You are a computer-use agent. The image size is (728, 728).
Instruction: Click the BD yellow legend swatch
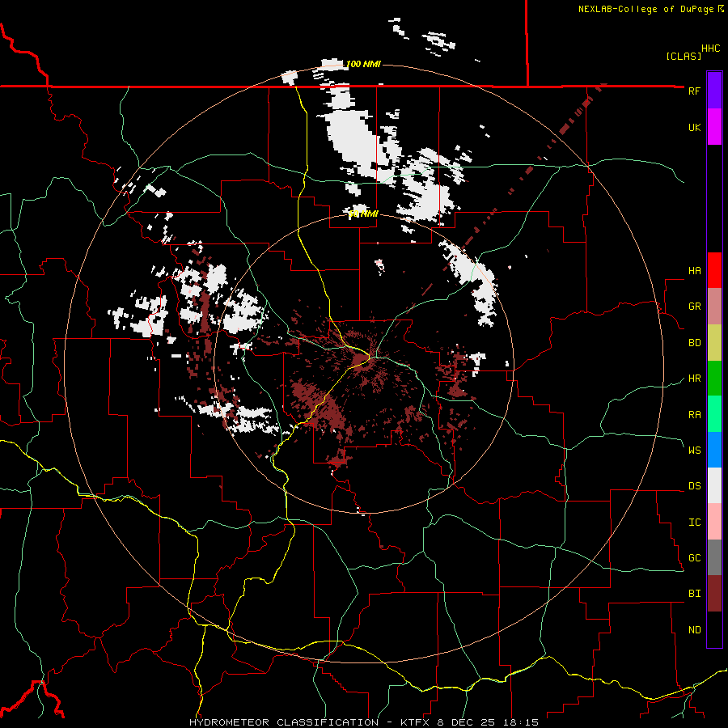tap(714, 343)
